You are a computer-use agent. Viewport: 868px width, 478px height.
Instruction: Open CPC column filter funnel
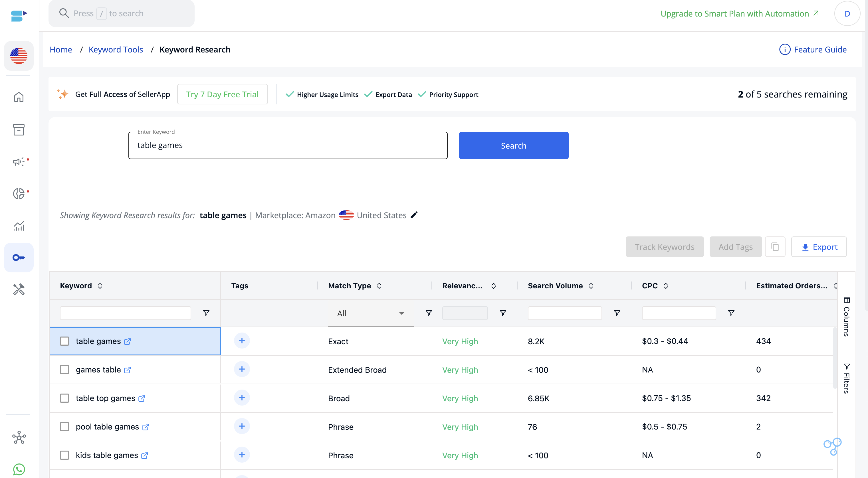pyautogui.click(x=731, y=313)
